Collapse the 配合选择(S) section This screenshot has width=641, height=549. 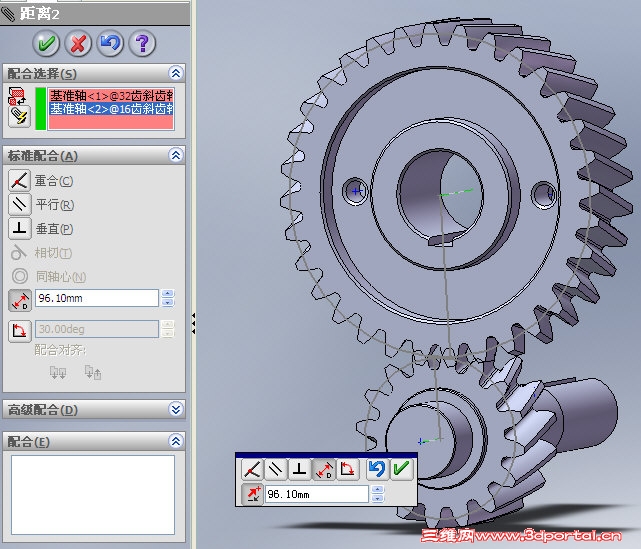point(176,73)
